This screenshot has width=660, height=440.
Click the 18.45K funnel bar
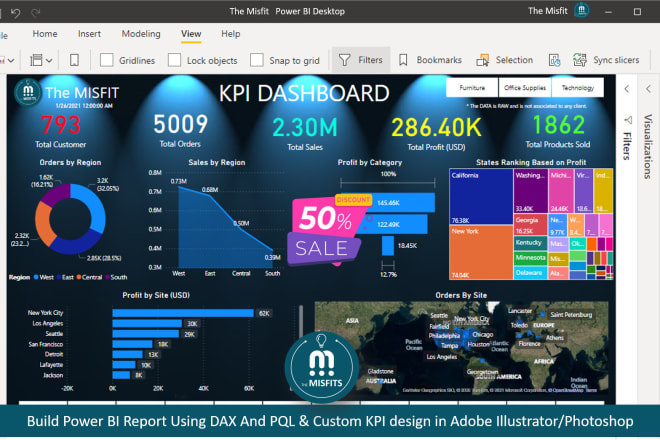[x=388, y=245]
